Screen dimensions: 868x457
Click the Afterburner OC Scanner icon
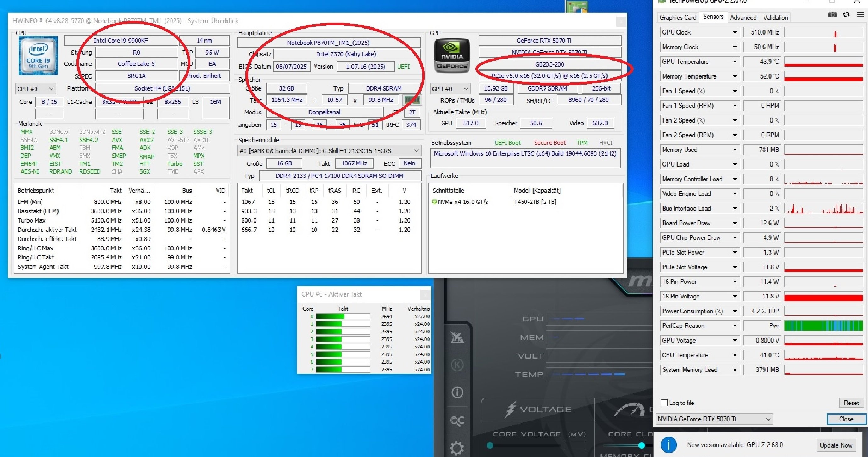tap(457, 421)
